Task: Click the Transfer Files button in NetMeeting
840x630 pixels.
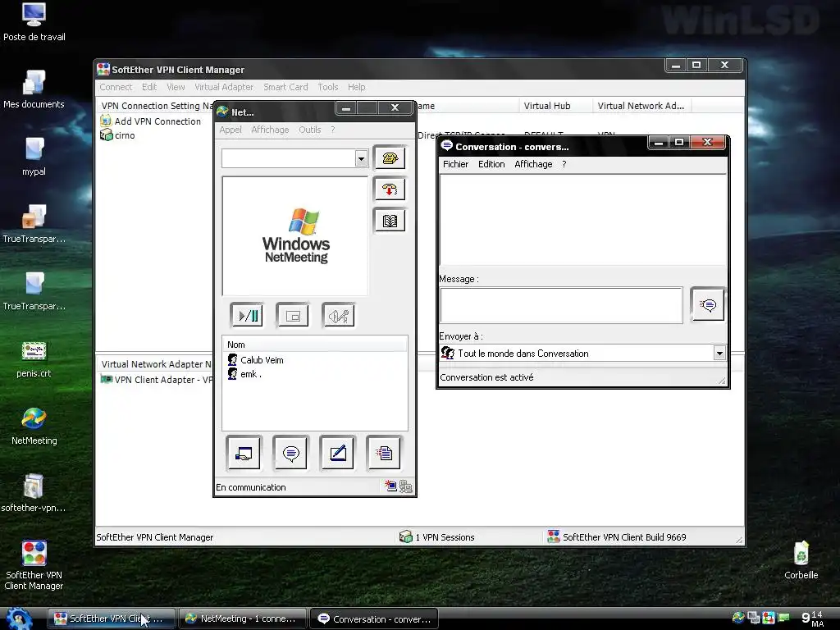Action: coord(384,453)
